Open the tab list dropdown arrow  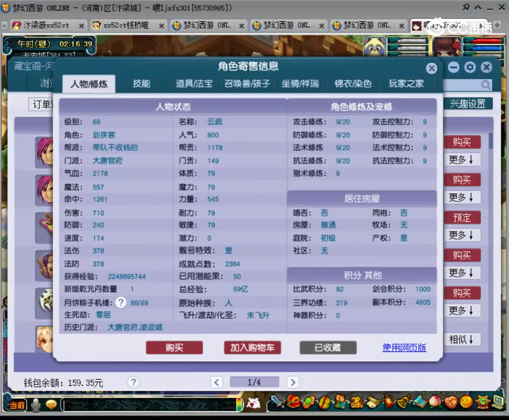(4, 26)
